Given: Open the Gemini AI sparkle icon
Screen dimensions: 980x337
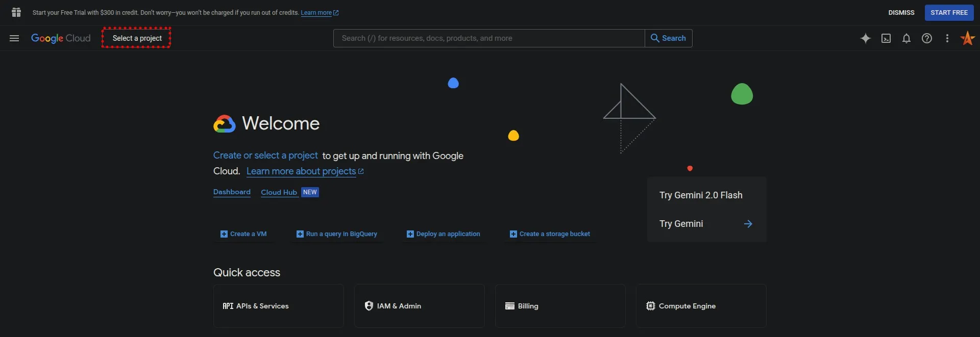Looking at the screenshot, I should coord(866,38).
